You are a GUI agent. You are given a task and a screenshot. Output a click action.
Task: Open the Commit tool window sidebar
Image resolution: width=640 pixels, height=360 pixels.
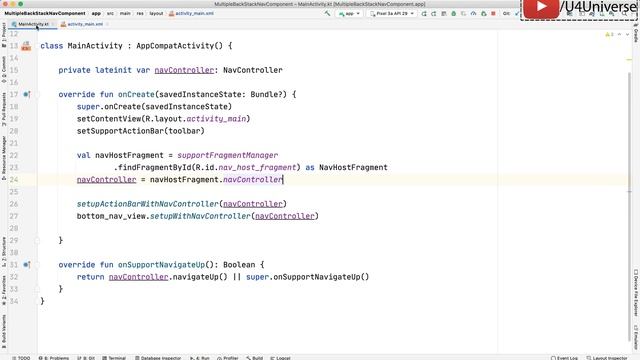(x=4, y=69)
